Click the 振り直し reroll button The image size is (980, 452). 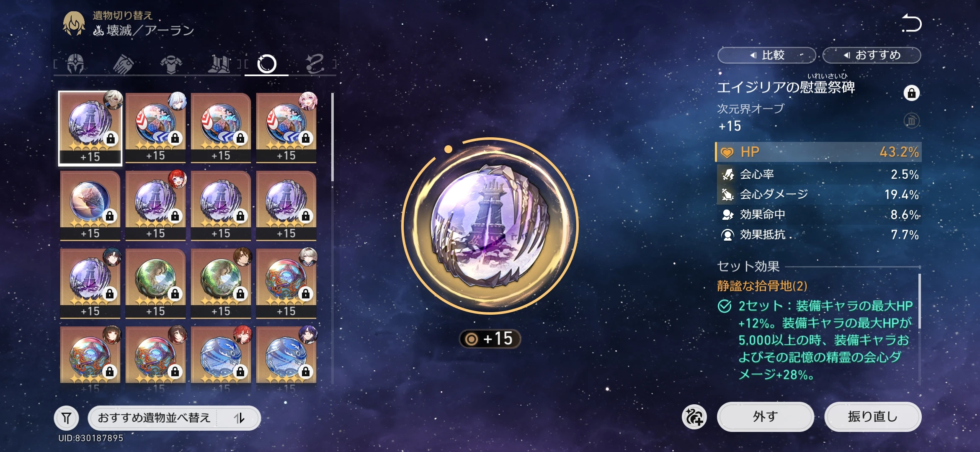tap(873, 417)
